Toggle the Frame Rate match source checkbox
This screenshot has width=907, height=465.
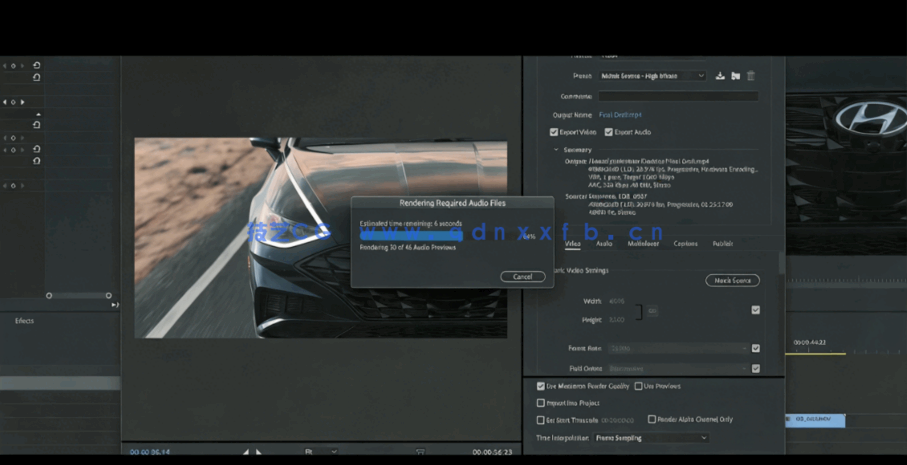[755, 348]
